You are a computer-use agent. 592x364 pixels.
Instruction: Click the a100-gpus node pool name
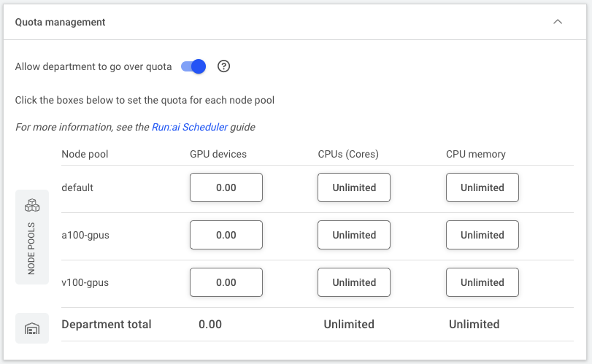tap(85, 236)
